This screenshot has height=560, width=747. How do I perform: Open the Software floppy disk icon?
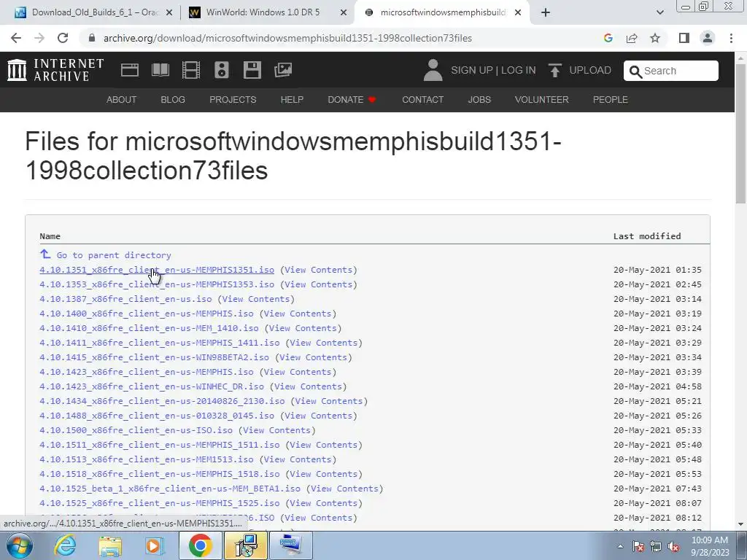pyautogui.click(x=252, y=70)
